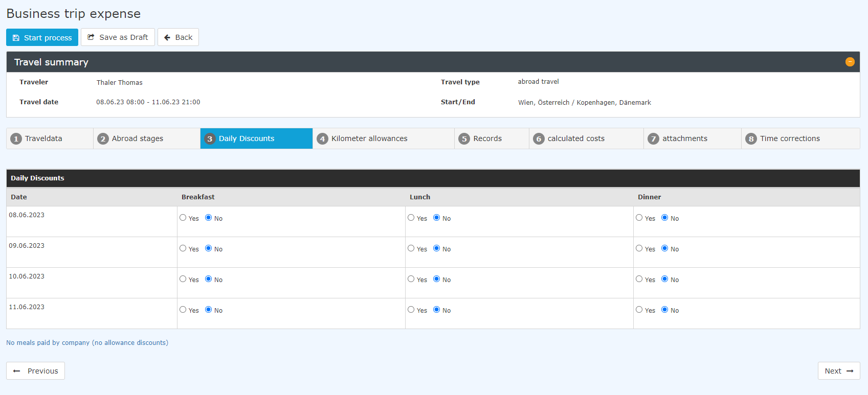
Task: Open the calculated costs step tab
Action: point(586,138)
